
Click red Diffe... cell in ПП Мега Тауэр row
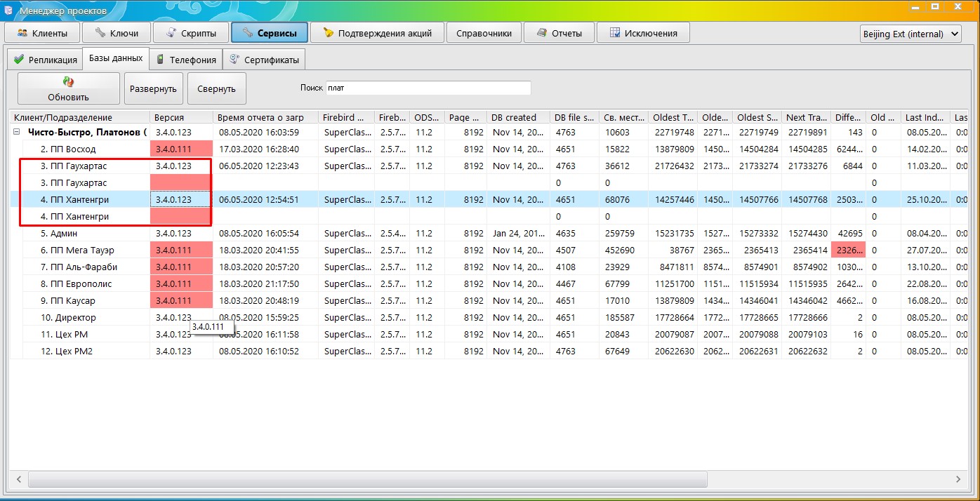coord(848,250)
